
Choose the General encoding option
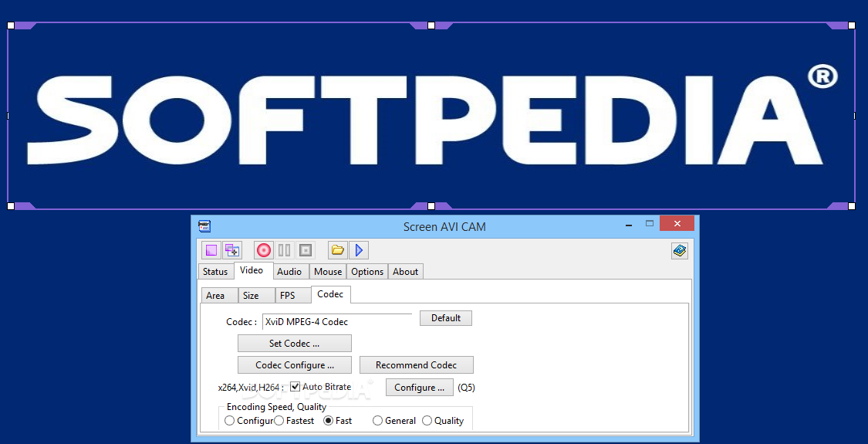pos(377,421)
